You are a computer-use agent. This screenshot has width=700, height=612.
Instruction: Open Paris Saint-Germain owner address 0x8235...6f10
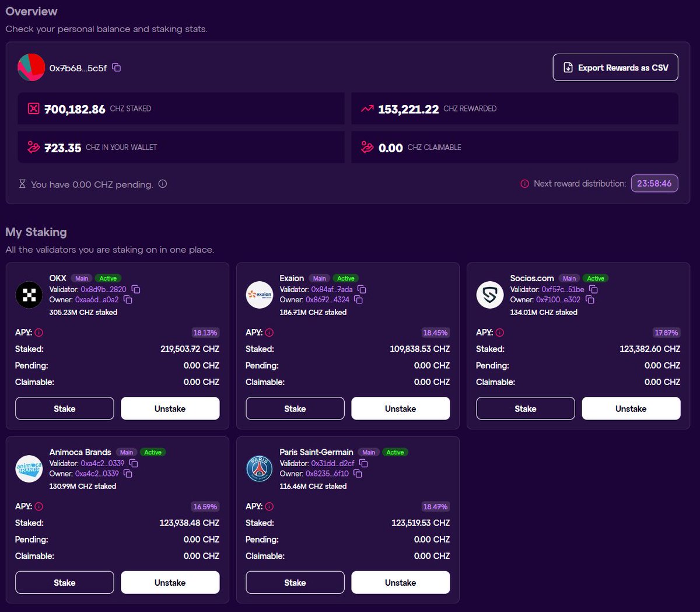327,473
